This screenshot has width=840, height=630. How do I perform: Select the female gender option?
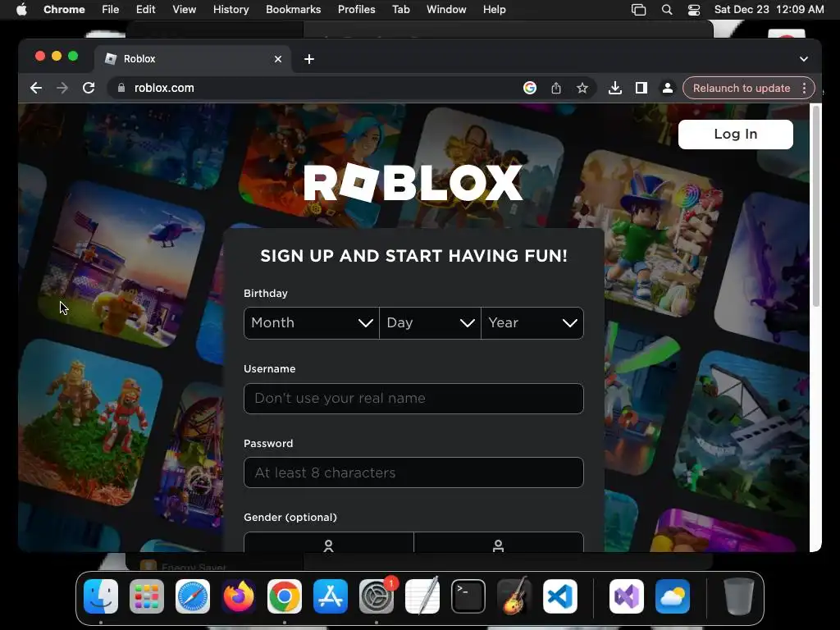328,542
